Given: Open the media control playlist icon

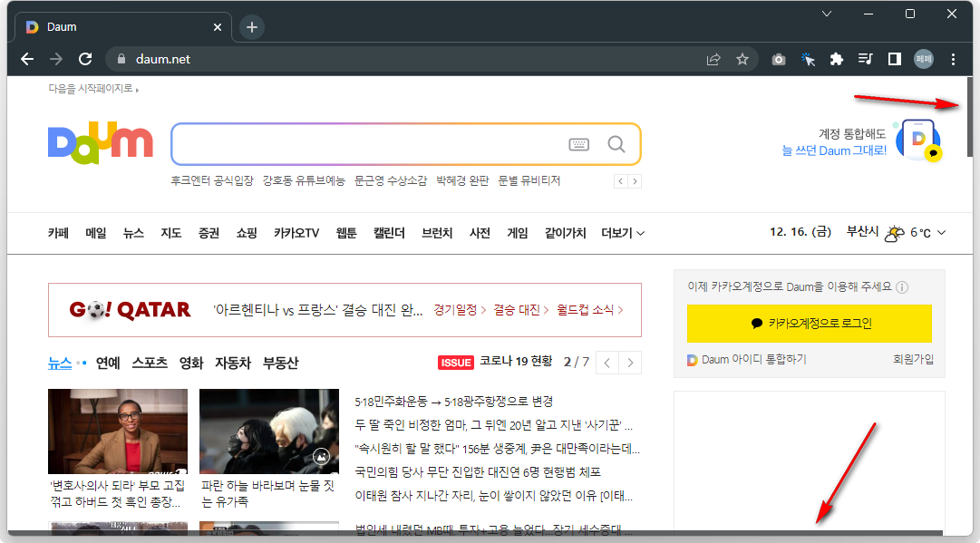Looking at the screenshot, I should [x=866, y=59].
